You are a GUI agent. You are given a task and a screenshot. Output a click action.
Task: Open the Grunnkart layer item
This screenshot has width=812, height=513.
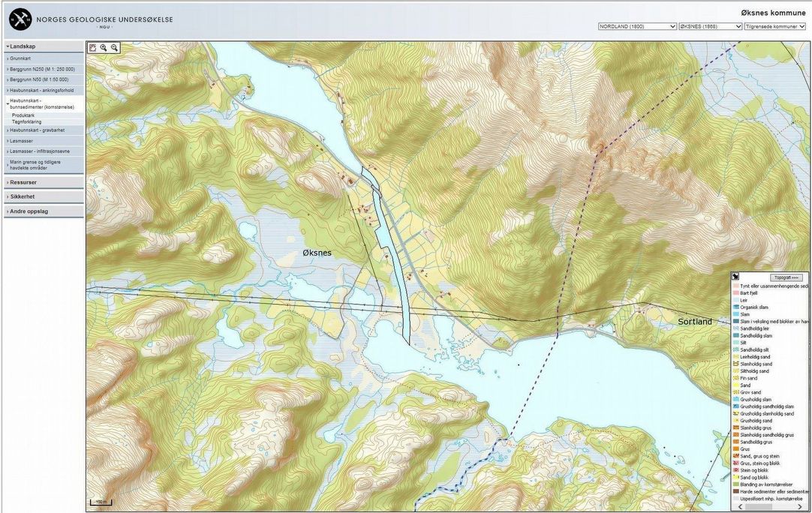[44, 58]
